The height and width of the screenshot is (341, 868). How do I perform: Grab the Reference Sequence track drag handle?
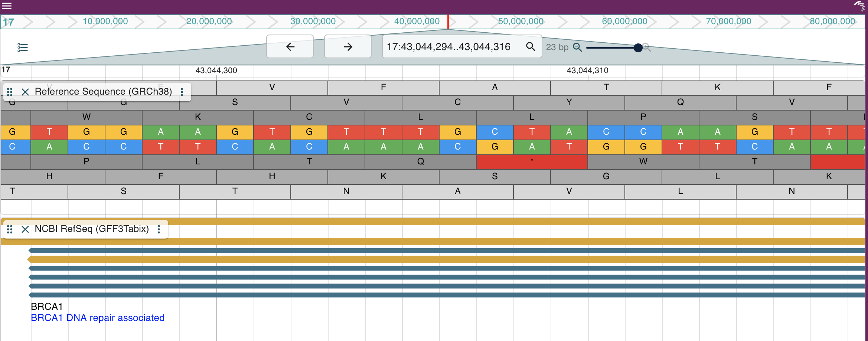[x=10, y=92]
